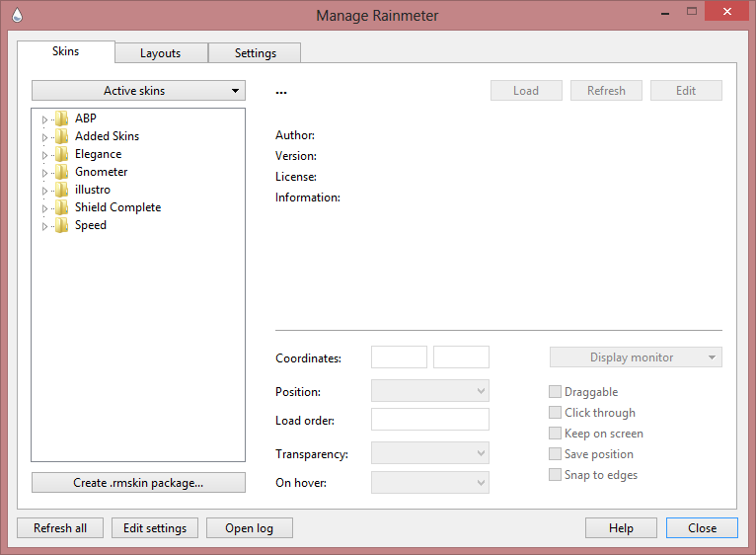This screenshot has height=555, width=756.
Task: Open the Position combo box
Action: coord(430,391)
